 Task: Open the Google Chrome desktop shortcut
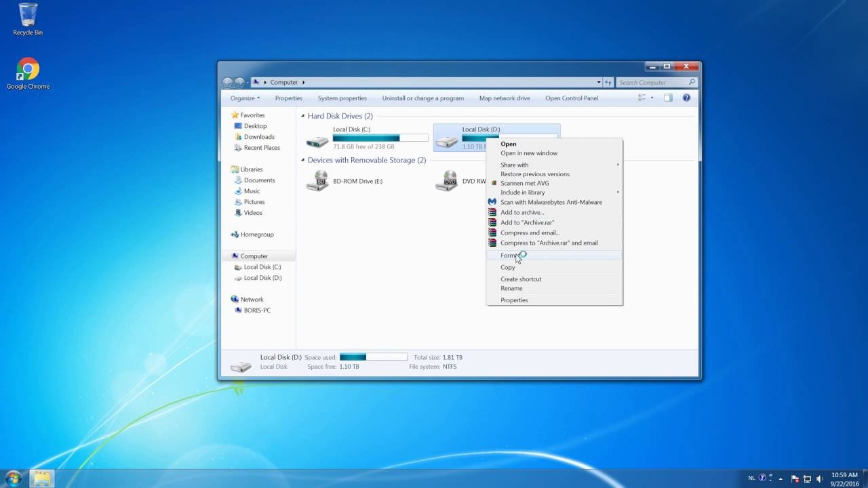click(x=28, y=73)
